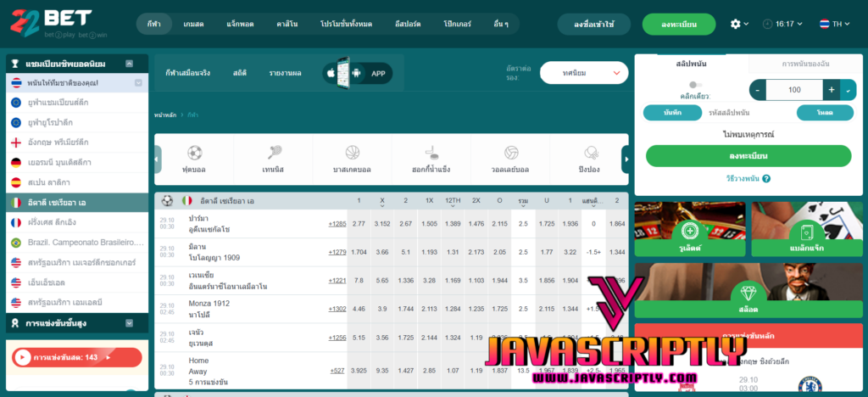Open +1285 more markets for ปาร์มา match
The image size is (868, 397).
[337, 224]
